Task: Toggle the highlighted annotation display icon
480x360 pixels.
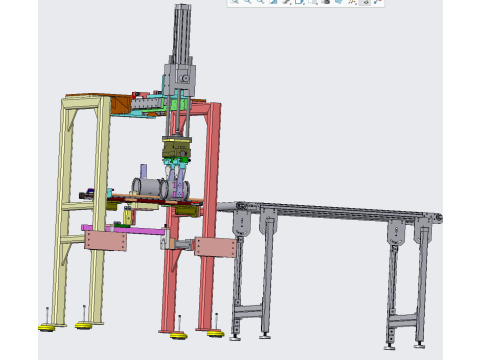Action: point(365,2)
